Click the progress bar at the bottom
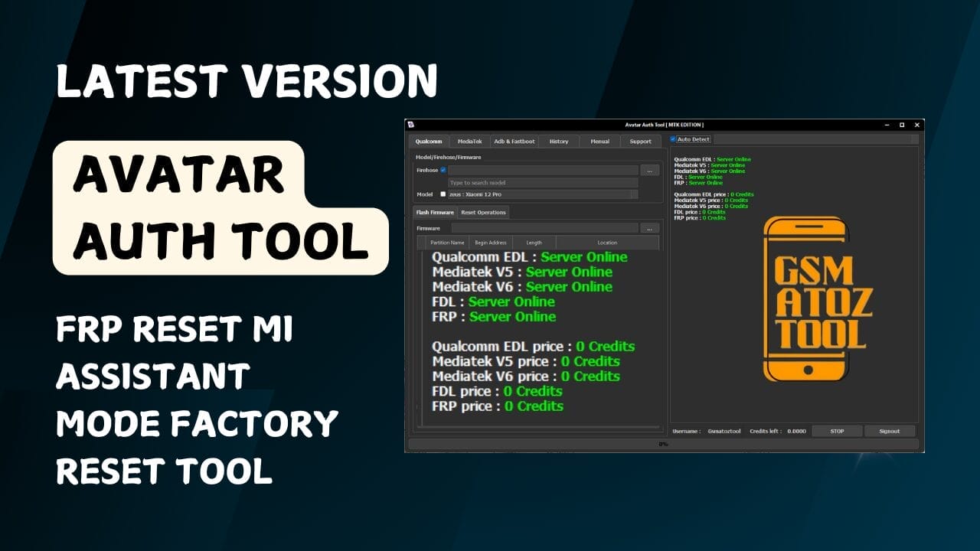980x551 pixels. tap(666, 442)
